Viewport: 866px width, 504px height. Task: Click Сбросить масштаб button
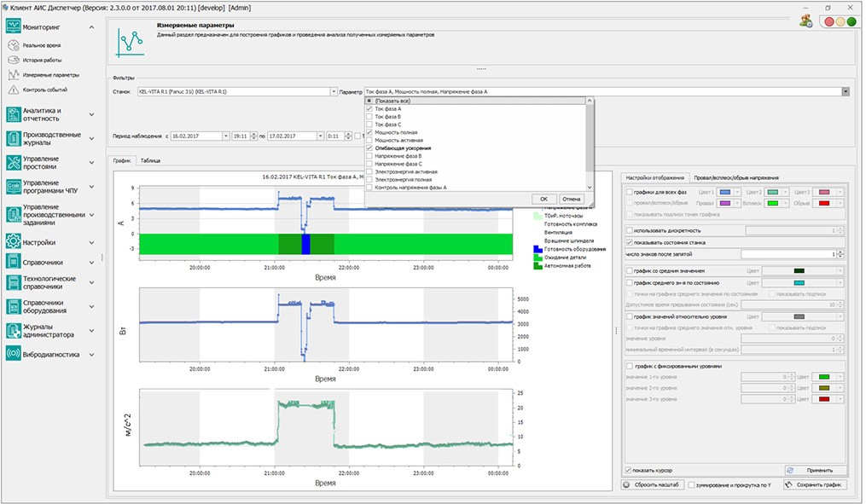pyautogui.click(x=652, y=484)
